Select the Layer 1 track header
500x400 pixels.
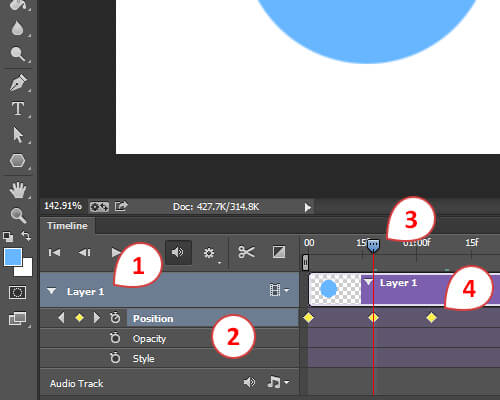tap(169, 290)
